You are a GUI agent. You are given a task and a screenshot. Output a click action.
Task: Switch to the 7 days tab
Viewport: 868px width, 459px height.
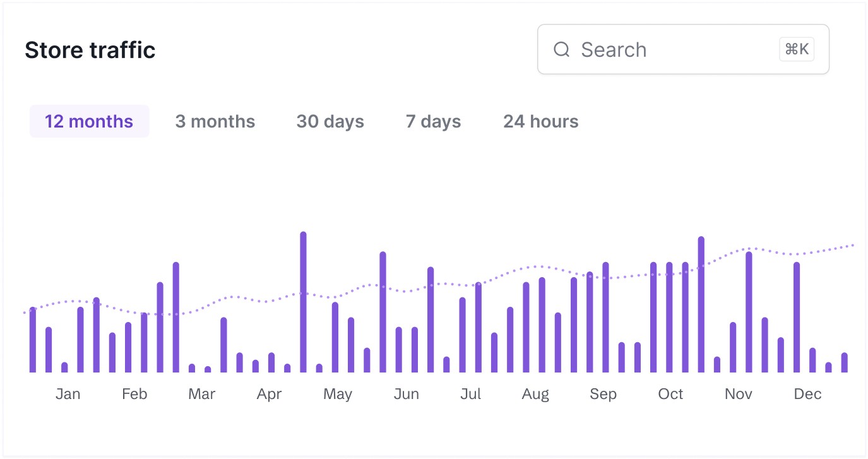pos(433,121)
